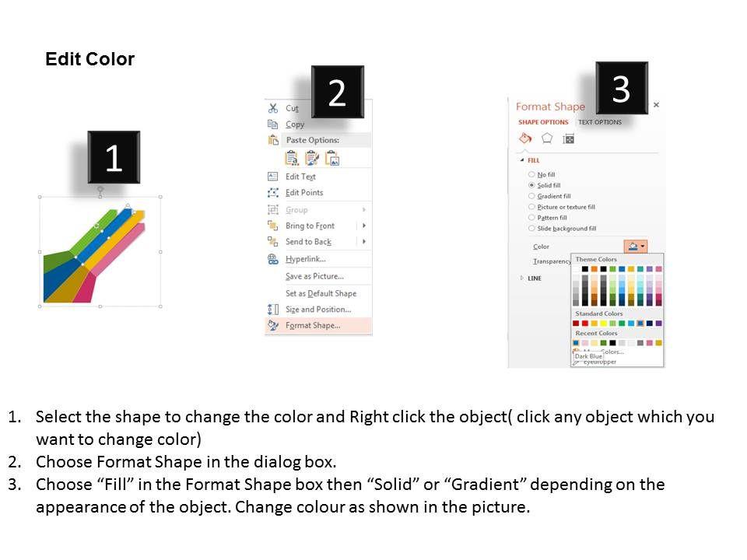Expand the LINE section
Viewport: 747px width, 560px height.
pos(522,278)
